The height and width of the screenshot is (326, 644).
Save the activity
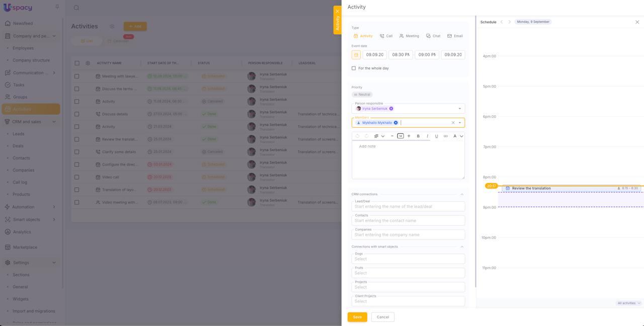[357, 317]
